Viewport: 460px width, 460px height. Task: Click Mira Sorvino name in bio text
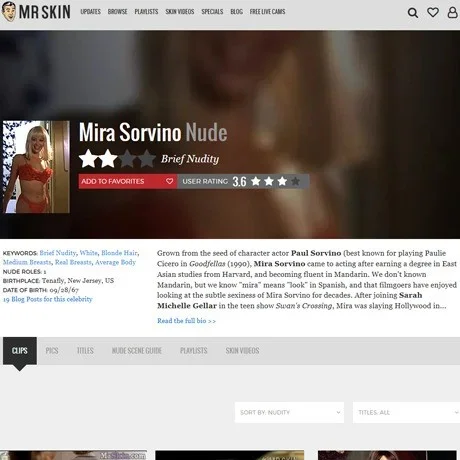279,264
